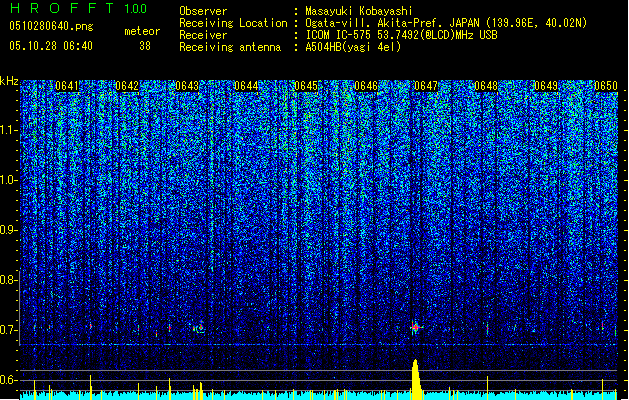The image size is (629, 400).
Task: Click the 0647 time marker
Action: click(x=426, y=86)
